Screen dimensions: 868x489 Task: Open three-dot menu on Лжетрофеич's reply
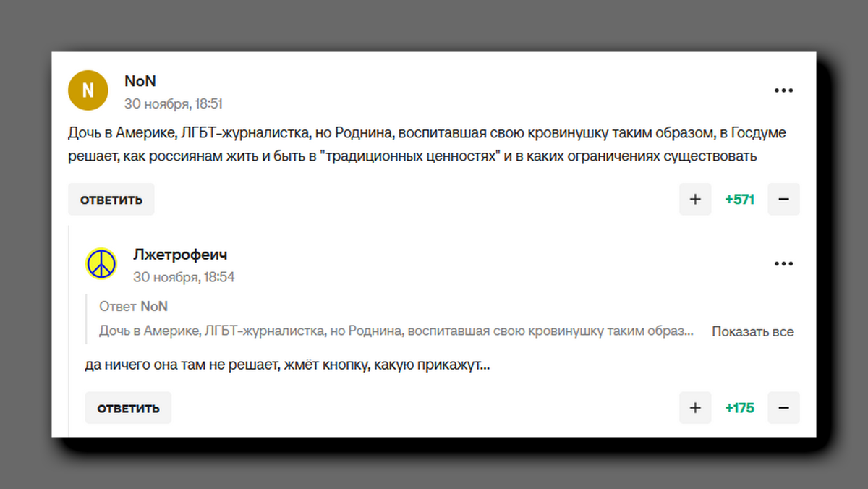[784, 264]
